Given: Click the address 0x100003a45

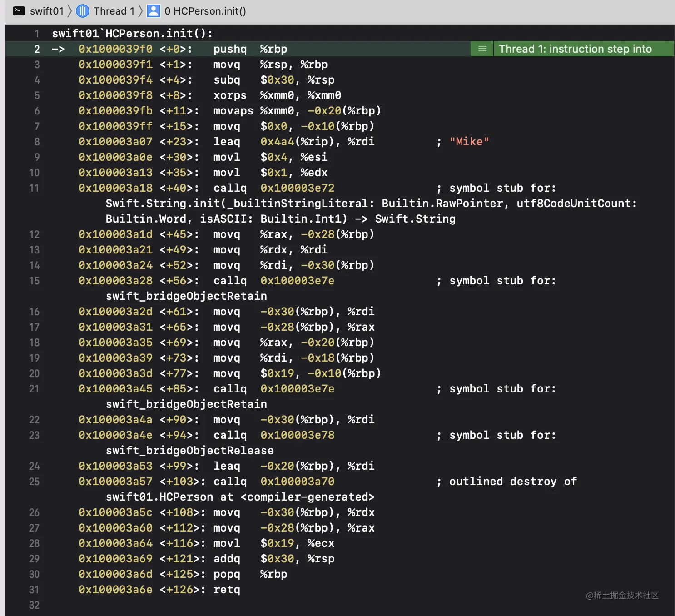Looking at the screenshot, I should pyautogui.click(x=115, y=389).
